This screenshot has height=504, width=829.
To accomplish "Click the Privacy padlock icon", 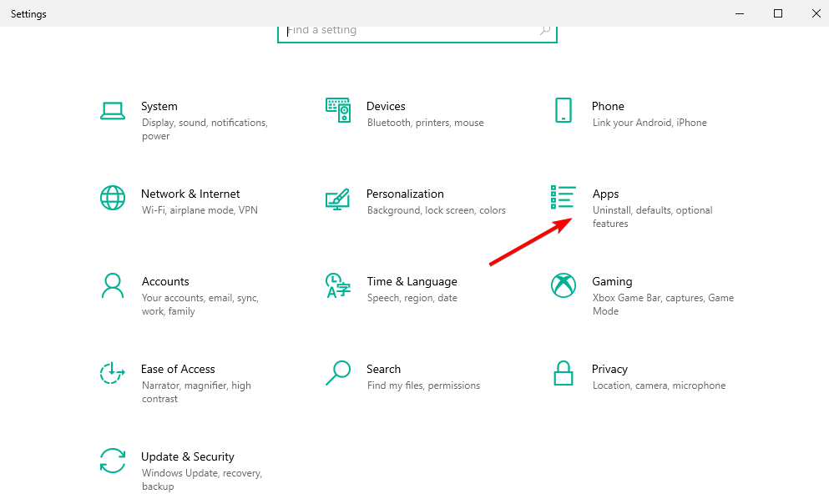I will [x=563, y=373].
